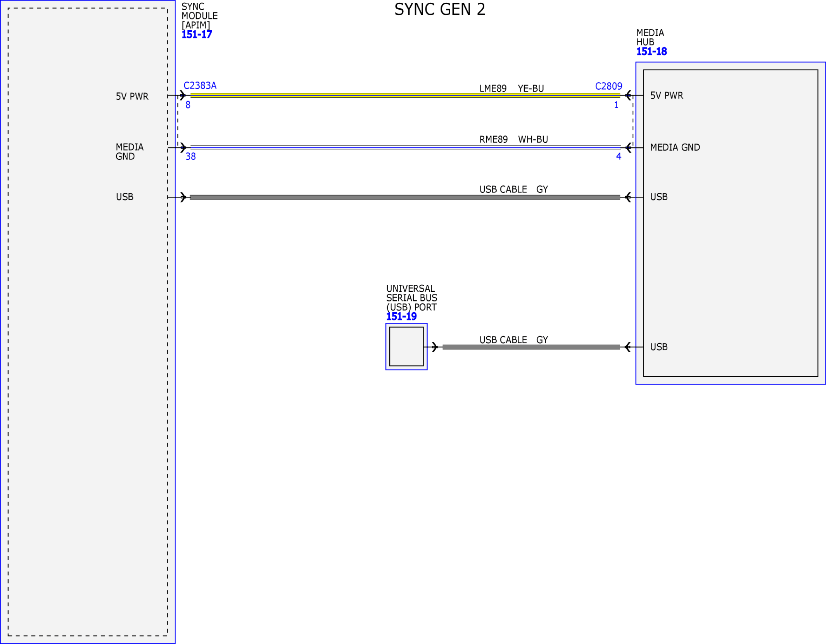
Task: Click the SYNC MODULE [APIM] title
Action: point(199,16)
